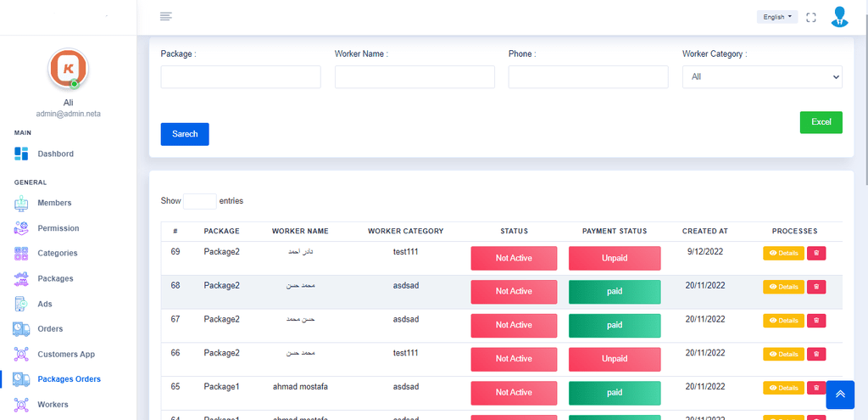This screenshot has width=868, height=420.
Task: Navigate to Categories
Action: click(58, 253)
